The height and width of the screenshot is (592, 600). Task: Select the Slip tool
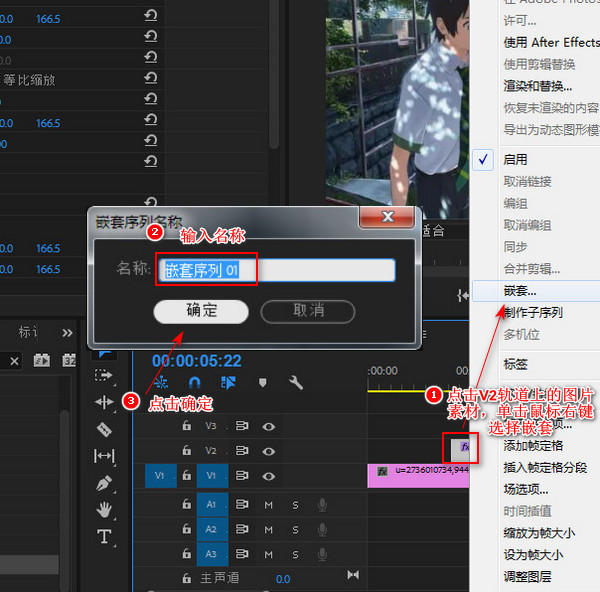click(104, 456)
